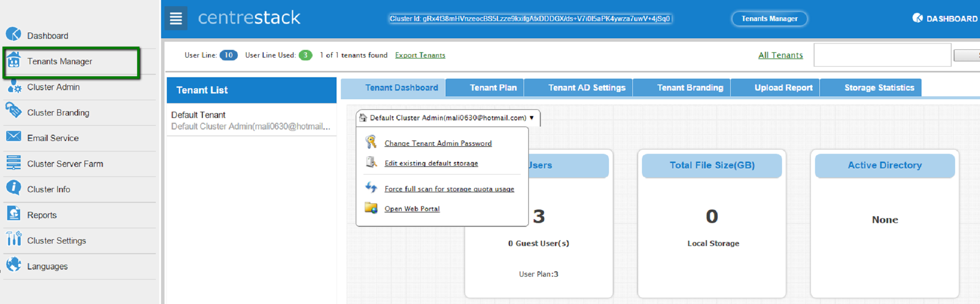Image resolution: width=980 pixels, height=304 pixels.
Task: Click the top-right DASHBOARD logo icon
Action: coord(917,18)
